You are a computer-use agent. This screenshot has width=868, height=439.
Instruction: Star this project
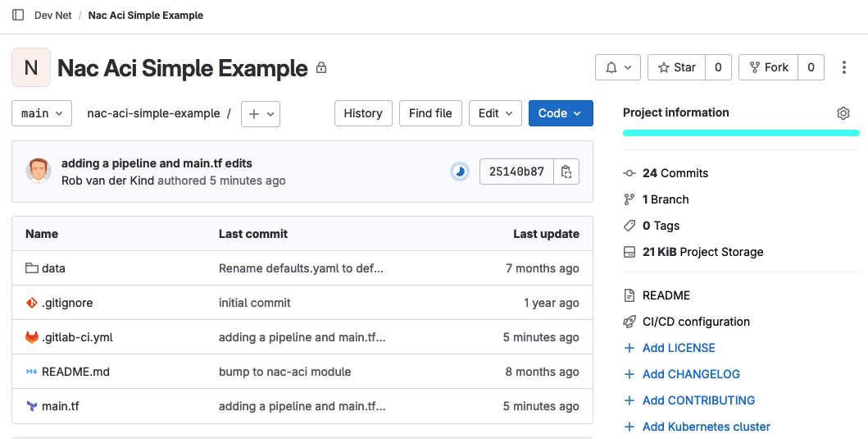[x=676, y=67]
